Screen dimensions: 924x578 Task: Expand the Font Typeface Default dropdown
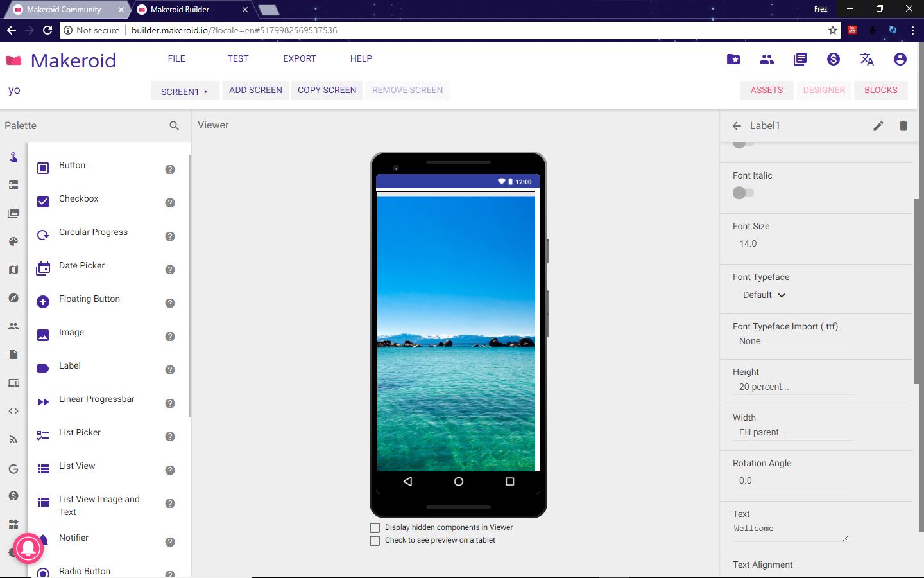click(764, 295)
